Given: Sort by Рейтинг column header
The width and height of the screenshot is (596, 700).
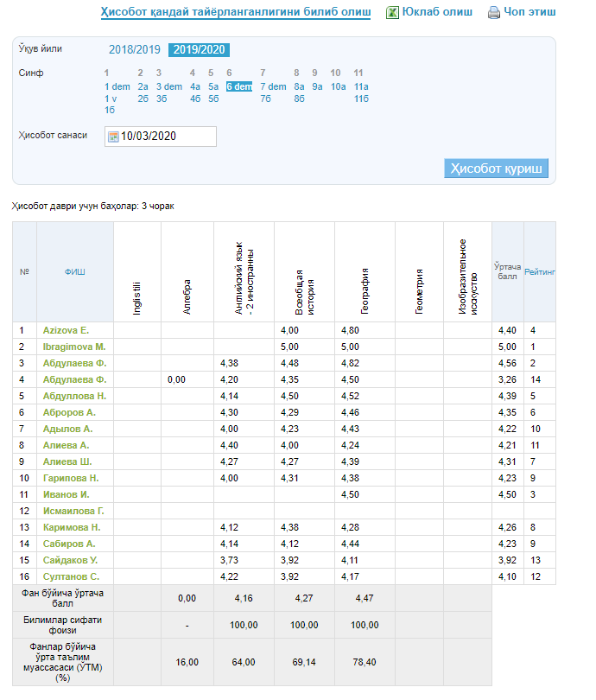Looking at the screenshot, I should click(x=539, y=271).
